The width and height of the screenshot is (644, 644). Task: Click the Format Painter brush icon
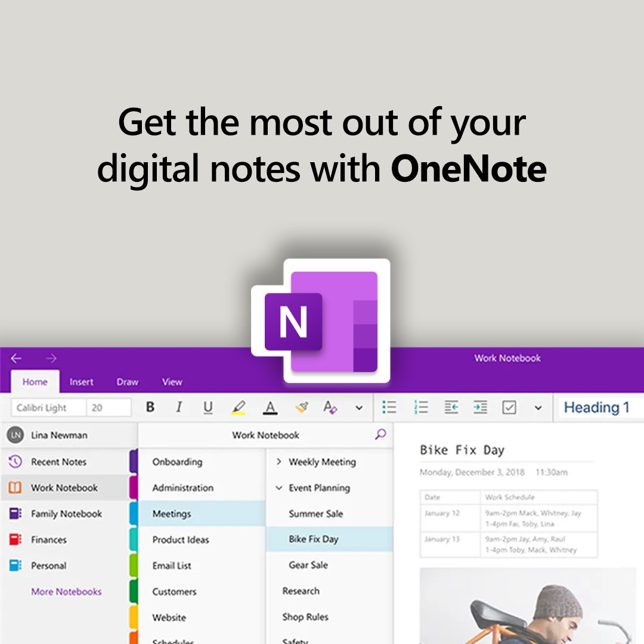302,407
